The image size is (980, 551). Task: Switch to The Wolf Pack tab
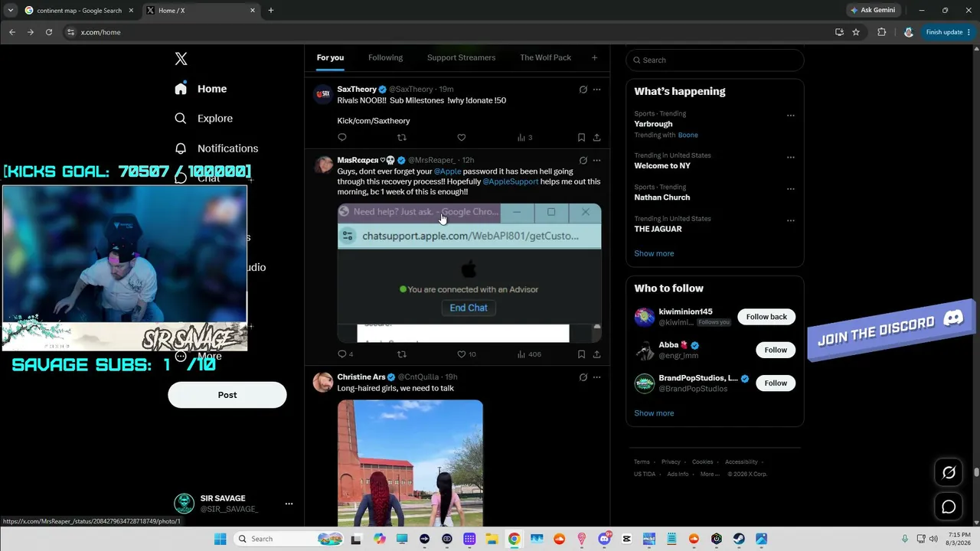(x=545, y=57)
